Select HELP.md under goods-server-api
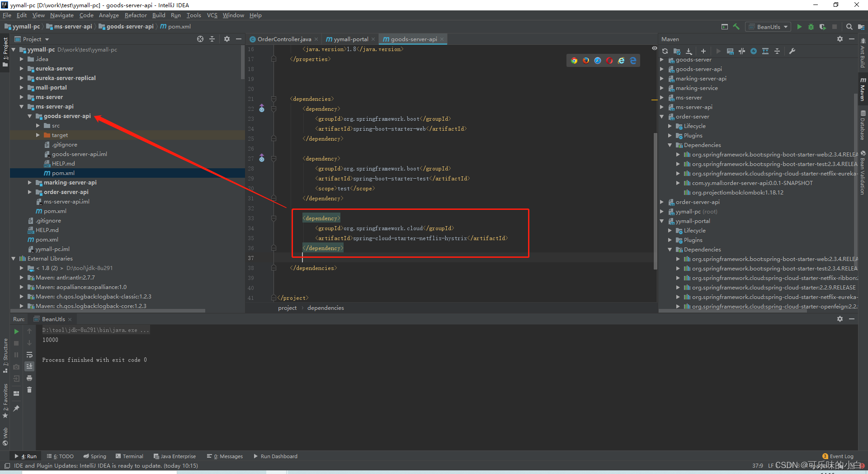Viewport: 868px width, 474px height. click(x=63, y=164)
